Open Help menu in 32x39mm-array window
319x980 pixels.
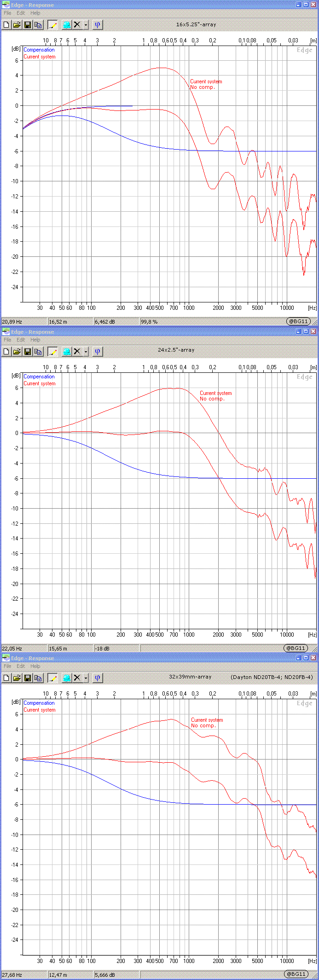tap(35, 667)
